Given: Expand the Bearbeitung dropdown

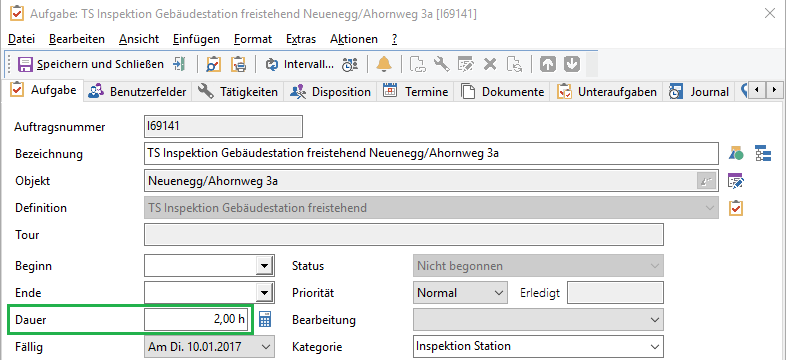Looking at the screenshot, I should (655, 319).
